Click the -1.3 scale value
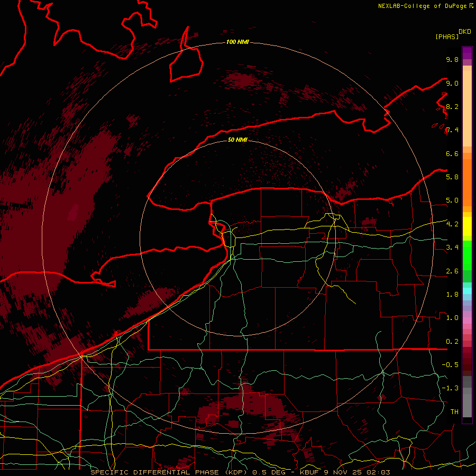This screenshot has width=476, height=476. 450,388
